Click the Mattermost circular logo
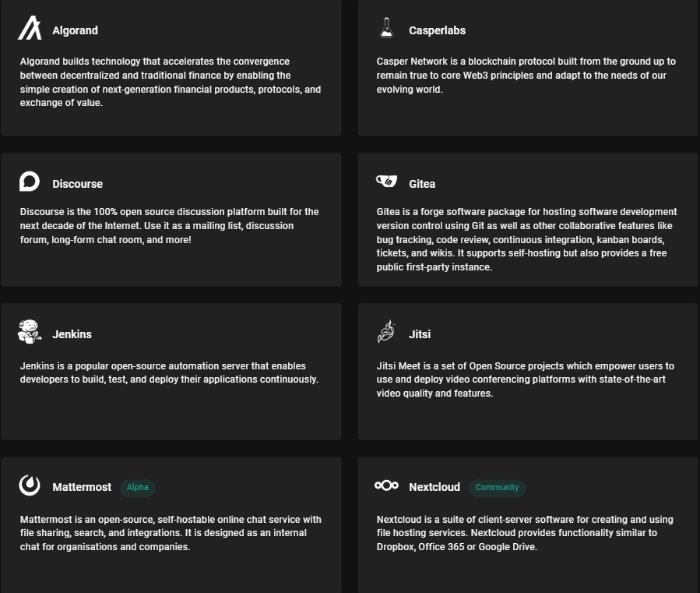This screenshot has width=700, height=593. tap(29, 485)
